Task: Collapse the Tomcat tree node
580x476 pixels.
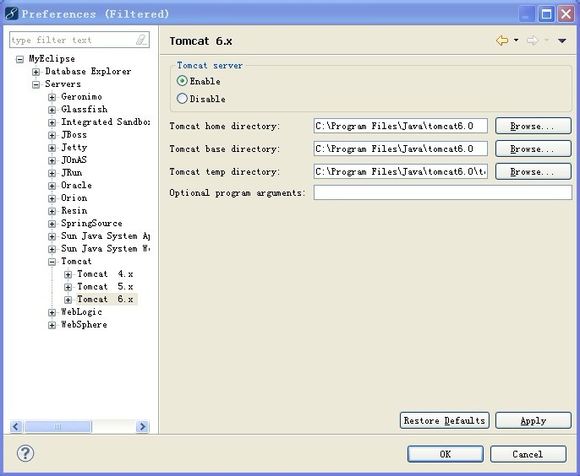Action: (x=52, y=262)
